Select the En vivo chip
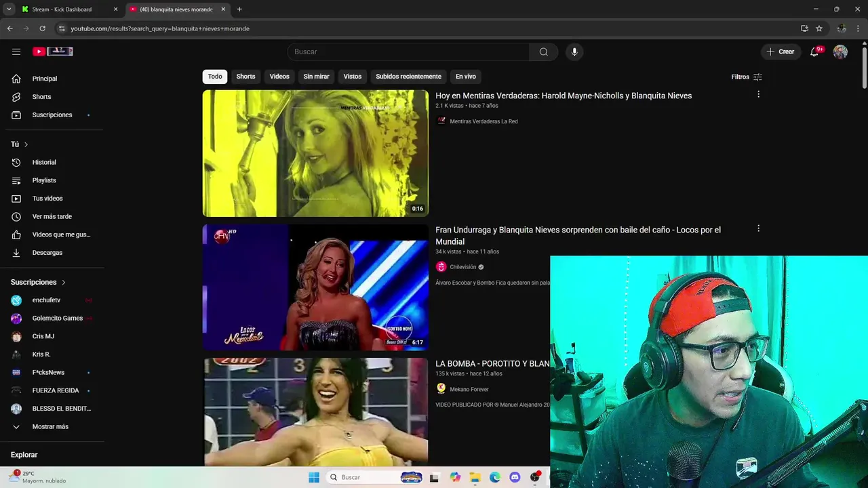The width and height of the screenshot is (868, 488). coord(465,77)
